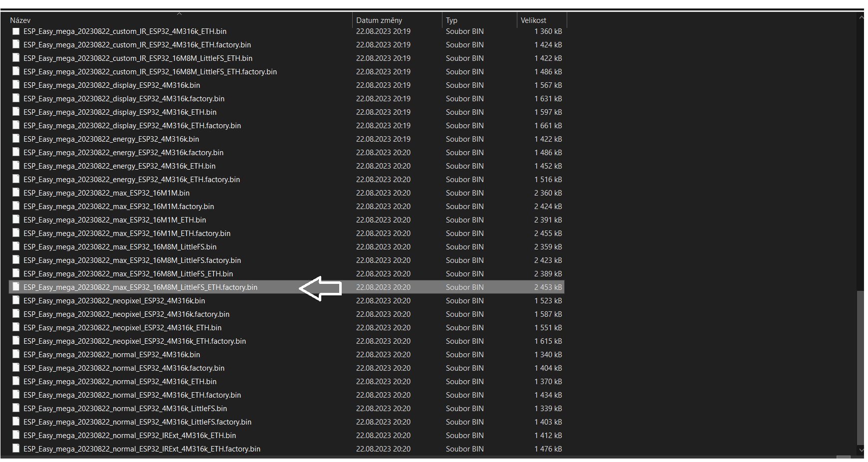Image resolution: width=868 pixels, height=462 pixels.
Task: Select the size cell "2 453 kB"
Action: click(x=548, y=287)
